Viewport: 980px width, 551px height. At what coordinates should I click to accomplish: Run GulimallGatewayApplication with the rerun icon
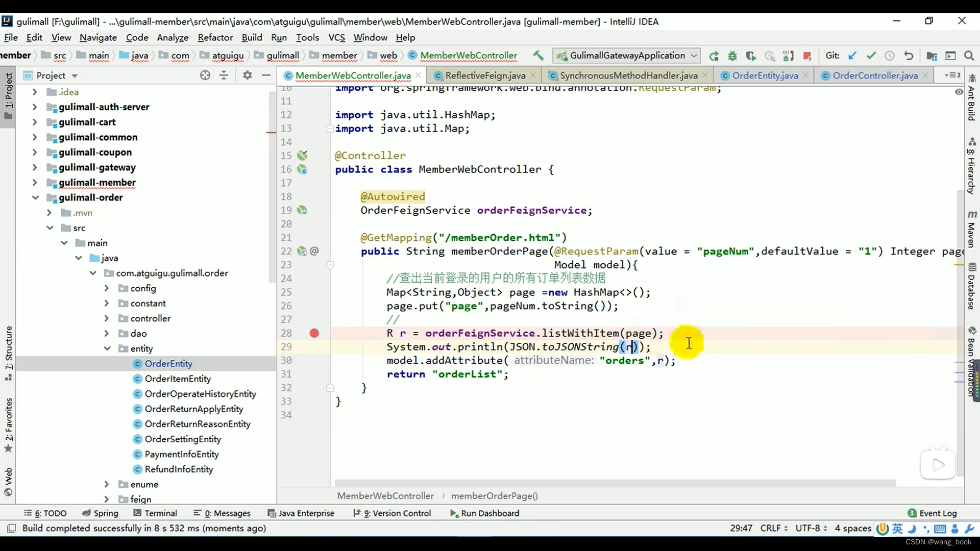click(x=714, y=56)
